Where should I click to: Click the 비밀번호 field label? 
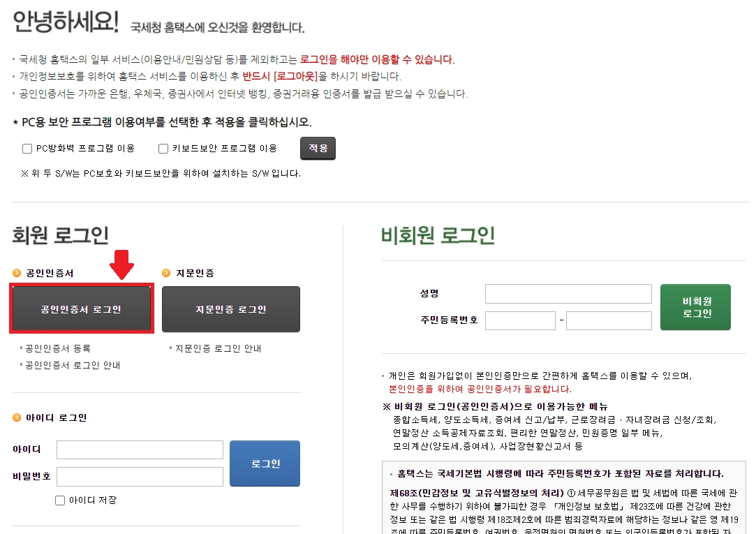[x=32, y=477]
